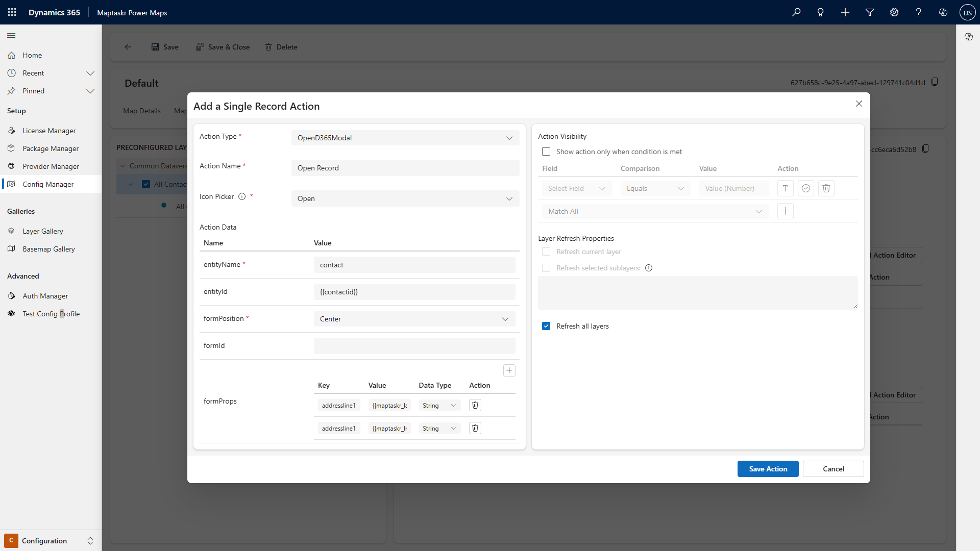Open the Icon Picker info tooltip

point(241,196)
